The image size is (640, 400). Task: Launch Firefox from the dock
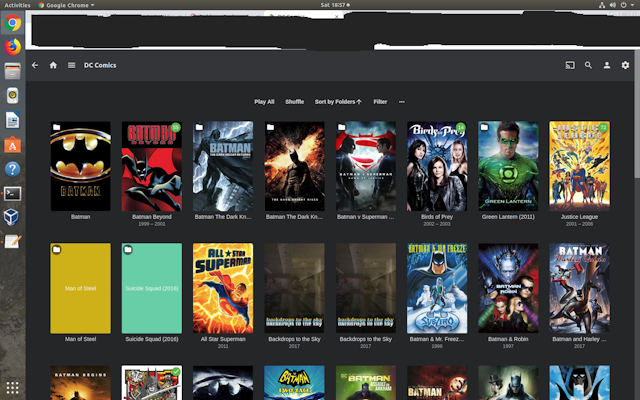(x=13, y=47)
